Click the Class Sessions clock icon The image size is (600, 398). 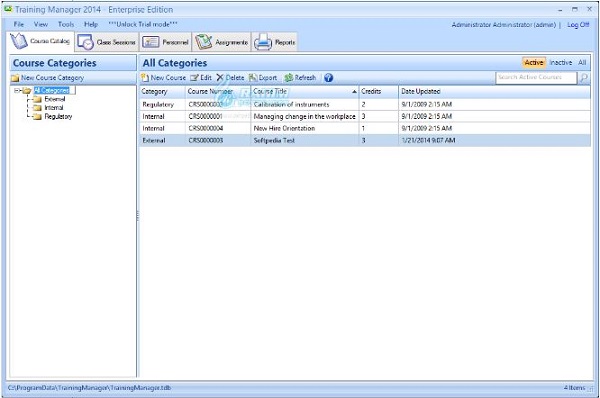(85, 42)
